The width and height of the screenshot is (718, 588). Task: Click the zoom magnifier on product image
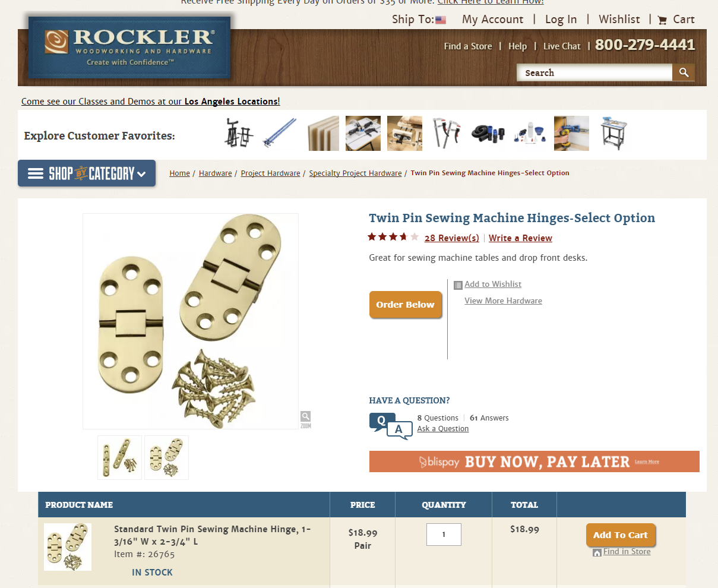(x=305, y=417)
